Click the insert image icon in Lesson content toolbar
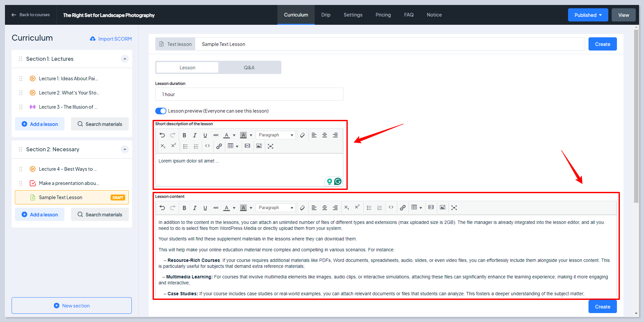644x322 pixels. pos(443,208)
